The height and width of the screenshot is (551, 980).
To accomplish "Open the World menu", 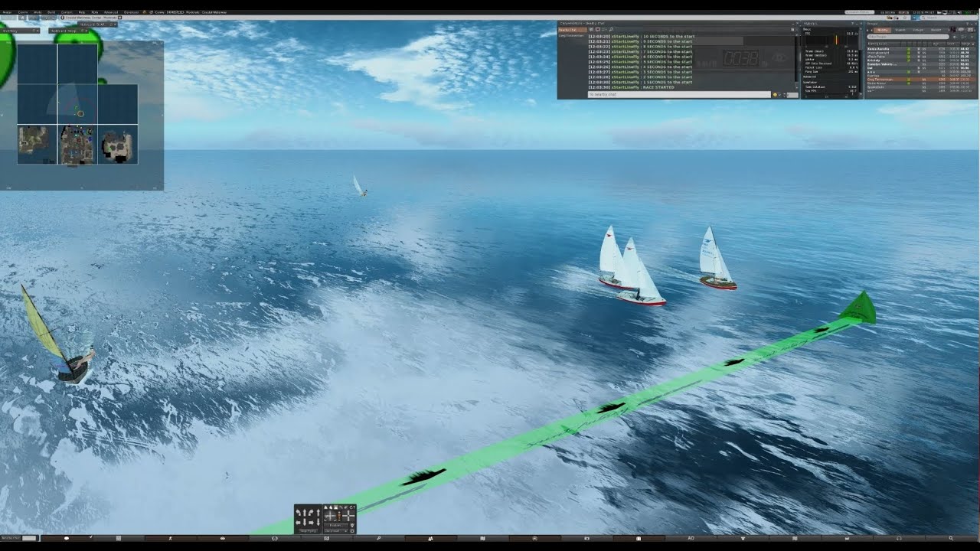I will [x=38, y=12].
